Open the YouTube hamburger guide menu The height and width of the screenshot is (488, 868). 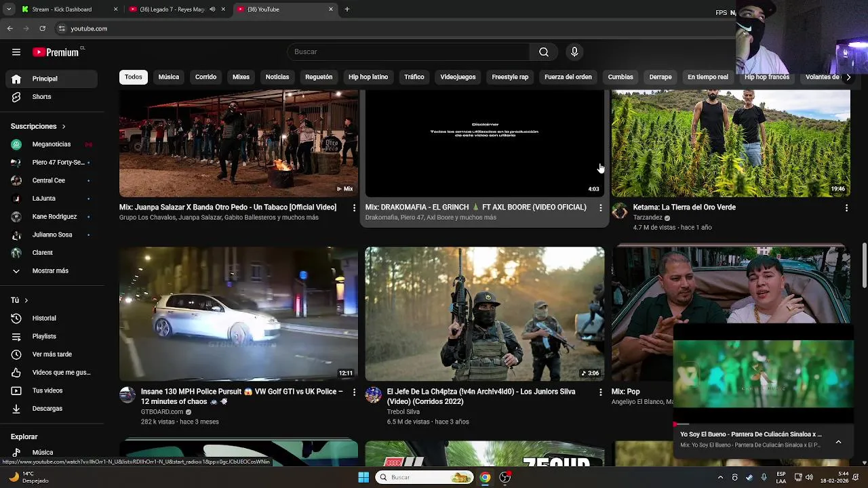coord(16,52)
